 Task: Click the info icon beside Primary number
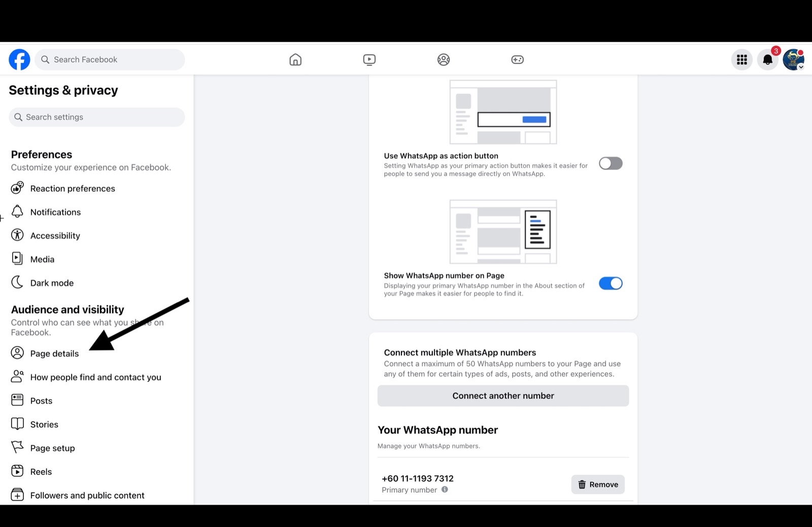click(x=445, y=489)
